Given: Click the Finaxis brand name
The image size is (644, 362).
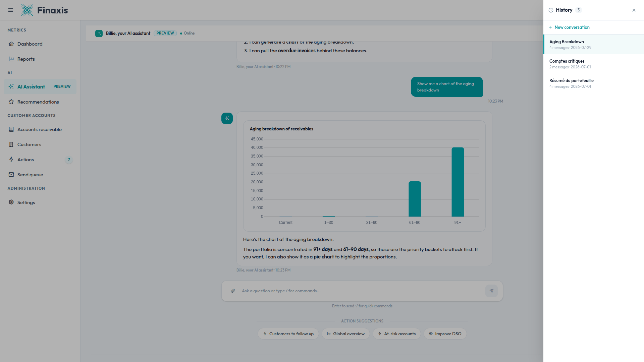Looking at the screenshot, I should click(52, 10).
